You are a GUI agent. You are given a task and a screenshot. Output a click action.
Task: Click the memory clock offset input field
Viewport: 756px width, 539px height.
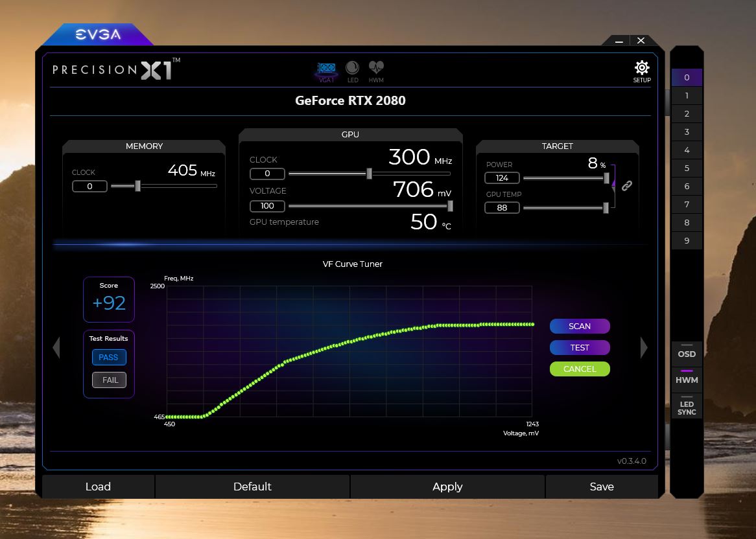coord(89,186)
